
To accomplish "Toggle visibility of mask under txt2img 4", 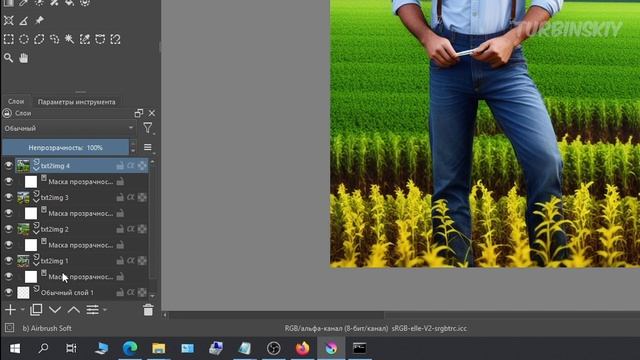I will pyautogui.click(x=9, y=181).
